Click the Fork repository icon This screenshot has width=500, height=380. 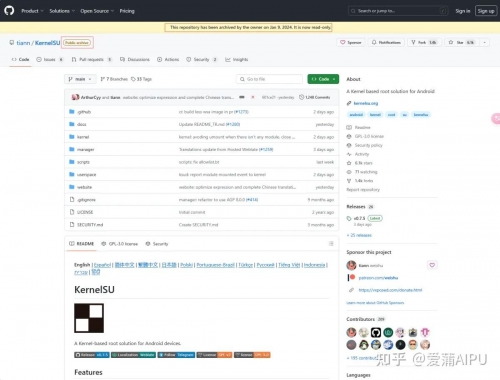(x=413, y=42)
